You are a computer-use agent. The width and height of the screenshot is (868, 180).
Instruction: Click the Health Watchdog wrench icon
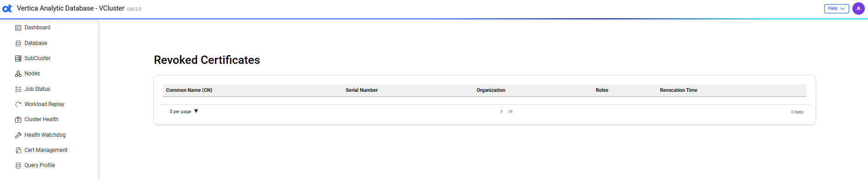18,135
